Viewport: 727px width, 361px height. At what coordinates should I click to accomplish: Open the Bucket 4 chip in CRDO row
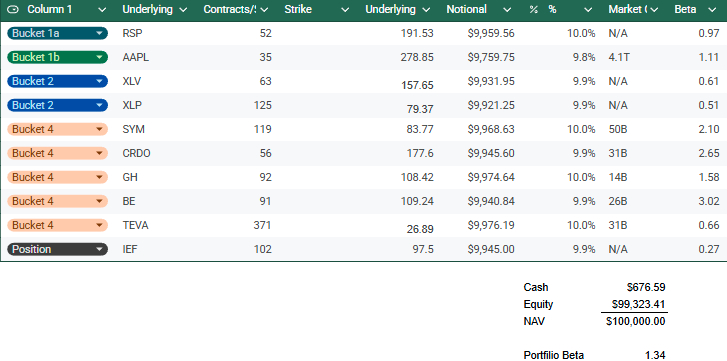point(57,153)
